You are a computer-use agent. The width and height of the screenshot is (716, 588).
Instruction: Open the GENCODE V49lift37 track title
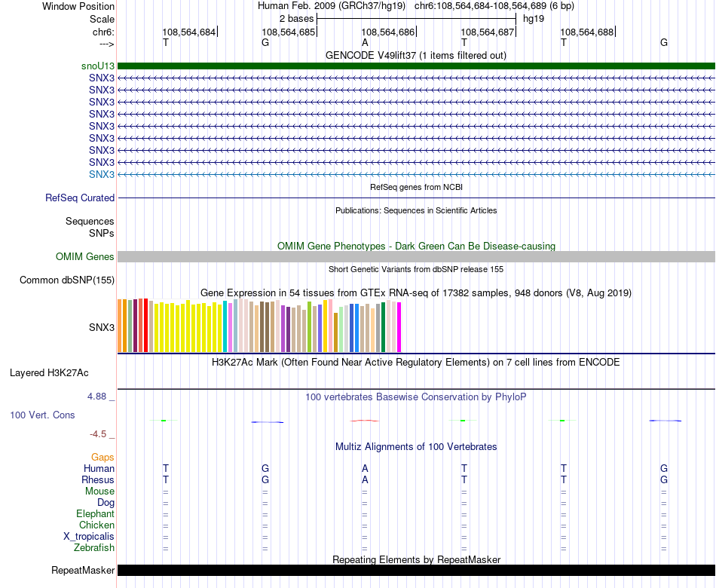[x=415, y=55]
